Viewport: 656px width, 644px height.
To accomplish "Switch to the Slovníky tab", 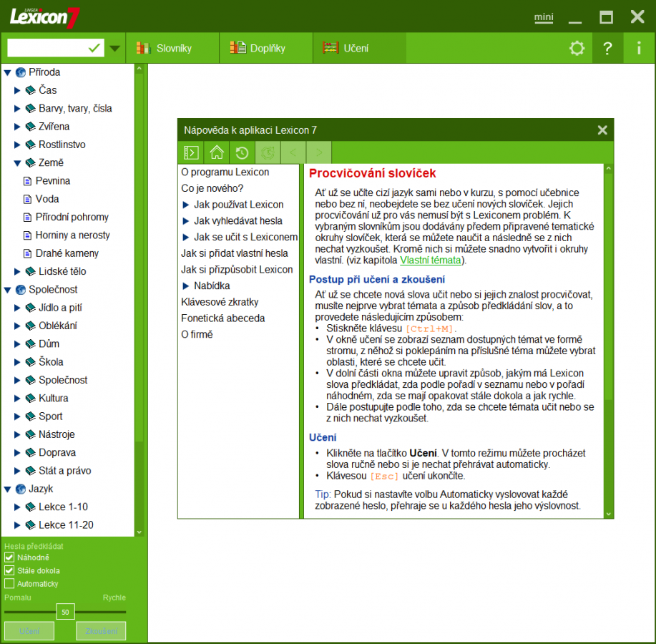I will tap(173, 48).
